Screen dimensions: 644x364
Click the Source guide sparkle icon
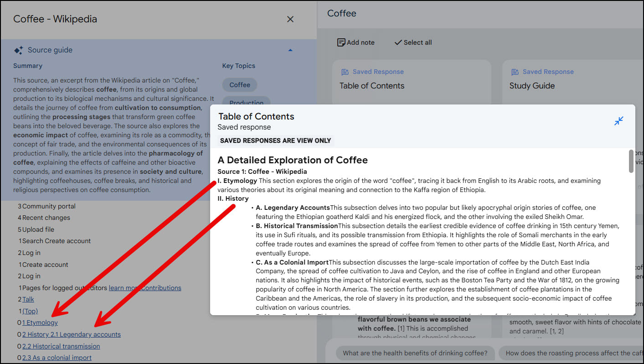click(18, 50)
